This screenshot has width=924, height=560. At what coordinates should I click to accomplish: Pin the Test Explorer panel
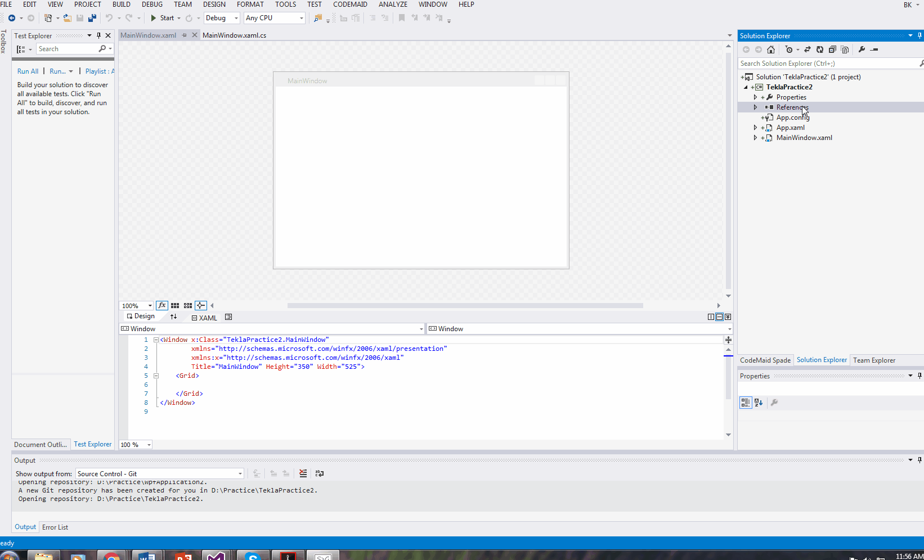coord(98,35)
